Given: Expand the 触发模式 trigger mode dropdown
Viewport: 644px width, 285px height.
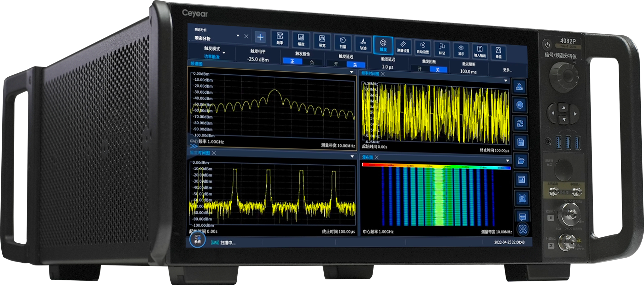Looking at the screenshot, I should (x=224, y=53).
